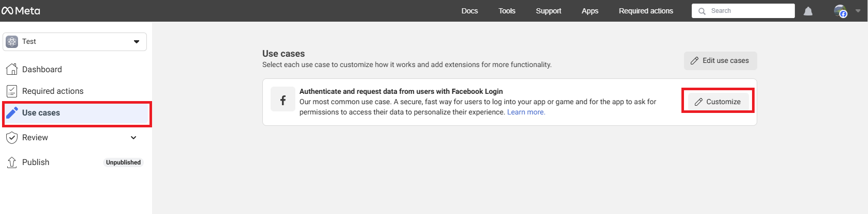Open the notifications bell
Viewport: 868px width, 214px height.
(808, 11)
